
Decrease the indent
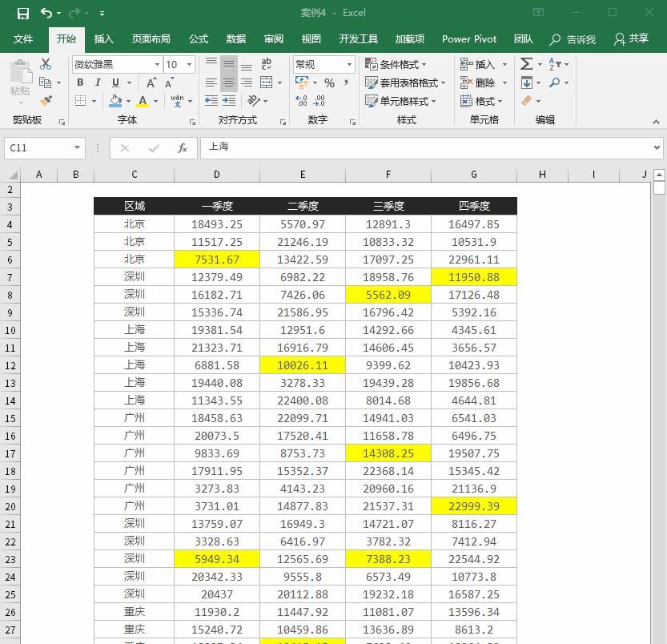pyautogui.click(x=211, y=101)
